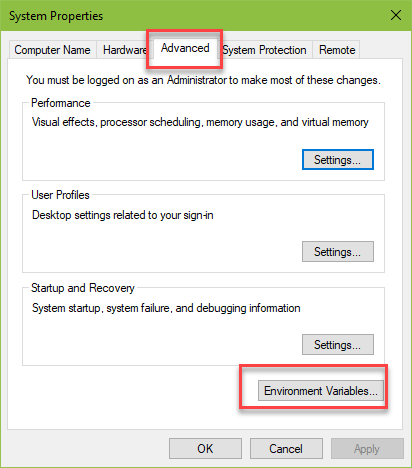Open Performance Settings button
412x468 pixels.
[x=338, y=160]
